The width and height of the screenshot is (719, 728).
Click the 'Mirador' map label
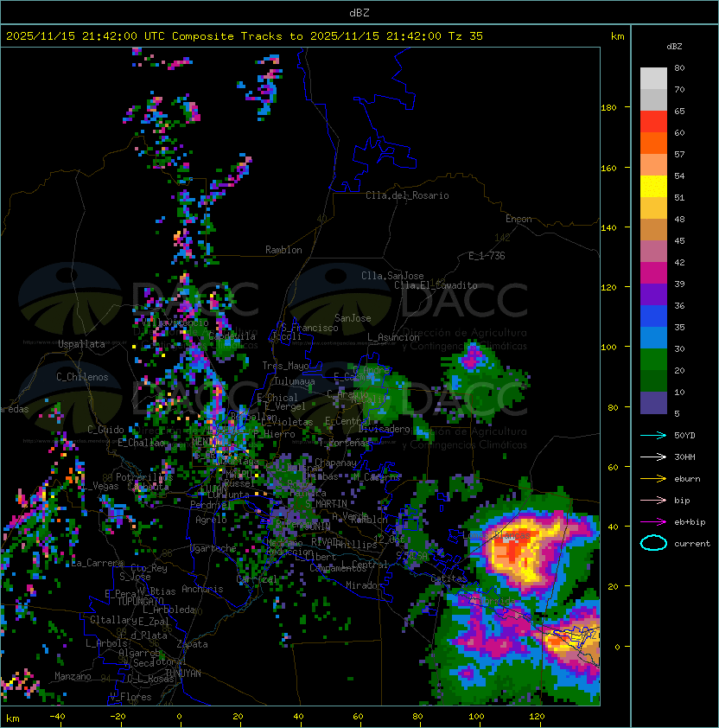coord(365,585)
